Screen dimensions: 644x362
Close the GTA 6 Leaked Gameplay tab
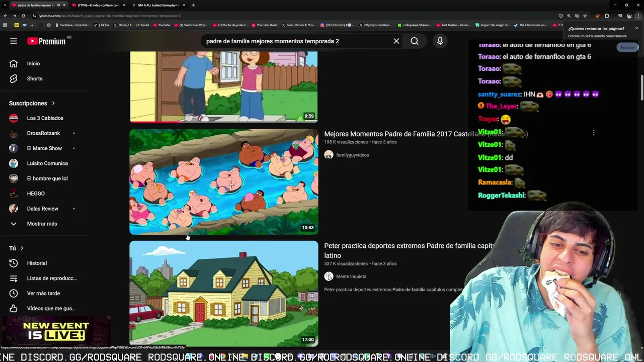tap(184, 5)
